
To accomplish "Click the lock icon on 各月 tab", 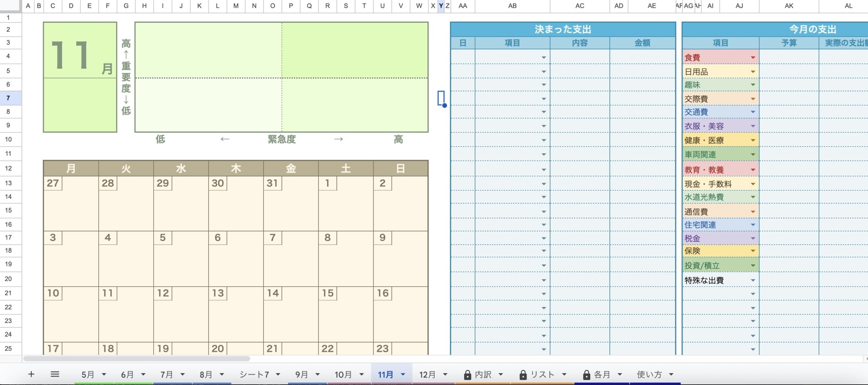I will [x=587, y=375].
